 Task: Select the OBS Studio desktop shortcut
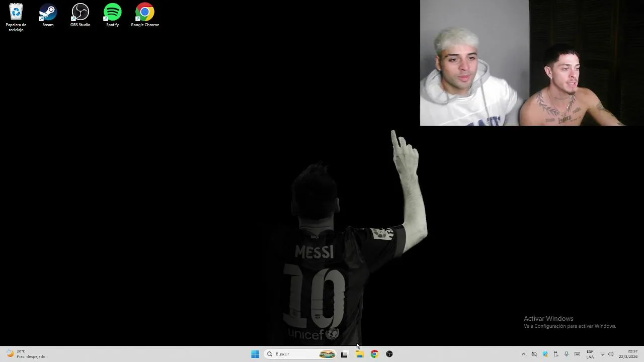tap(80, 15)
